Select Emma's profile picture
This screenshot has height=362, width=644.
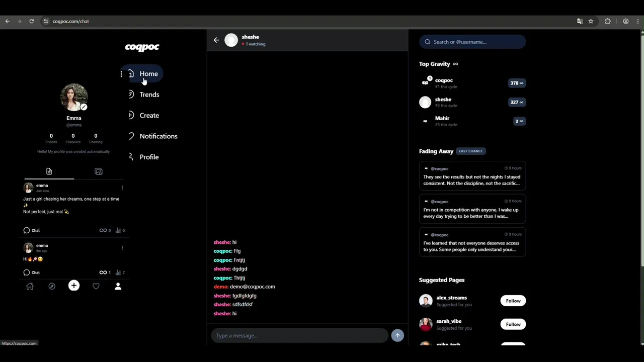coord(73,97)
